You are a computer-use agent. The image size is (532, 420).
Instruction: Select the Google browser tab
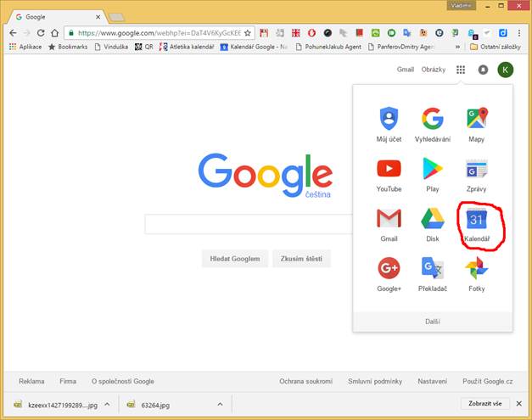(x=56, y=17)
